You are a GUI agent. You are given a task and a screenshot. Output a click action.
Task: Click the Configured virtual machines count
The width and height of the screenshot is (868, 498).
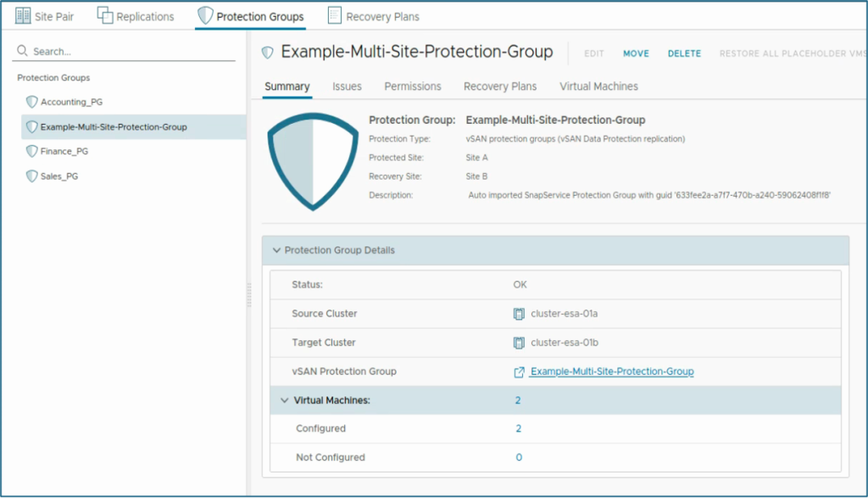[519, 428]
